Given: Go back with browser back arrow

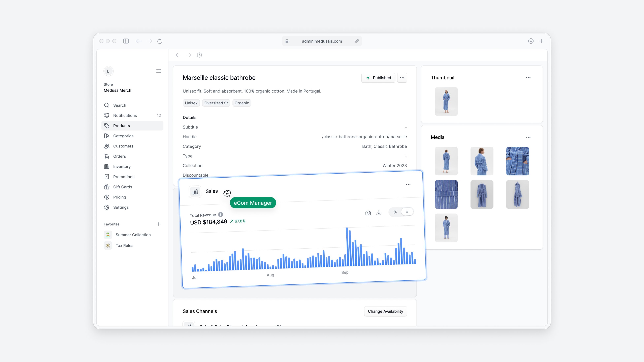Looking at the screenshot, I should pos(139,41).
